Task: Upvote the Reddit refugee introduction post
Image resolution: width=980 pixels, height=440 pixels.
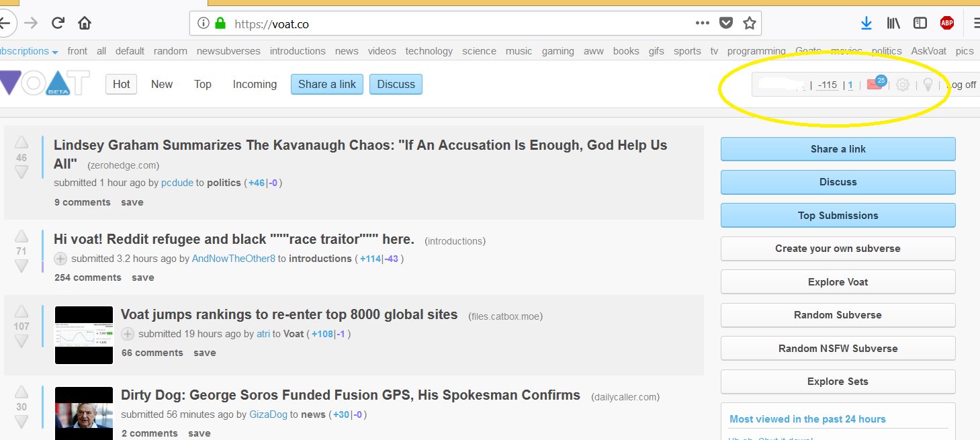Action: pyautogui.click(x=21, y=236)
